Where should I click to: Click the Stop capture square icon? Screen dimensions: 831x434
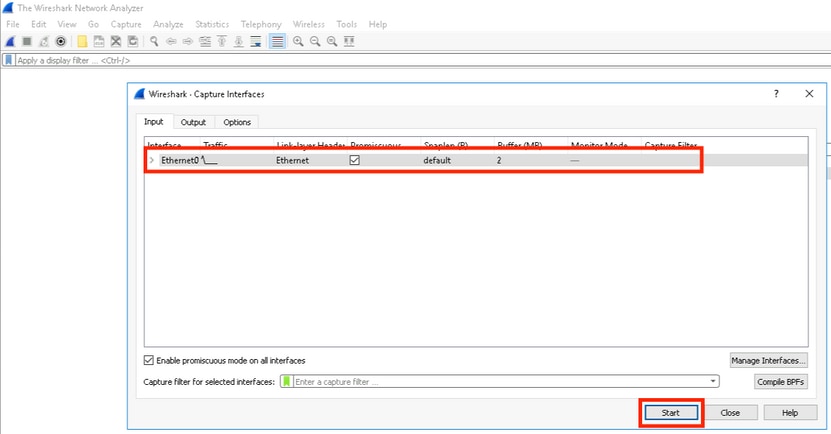click(27, 41)
